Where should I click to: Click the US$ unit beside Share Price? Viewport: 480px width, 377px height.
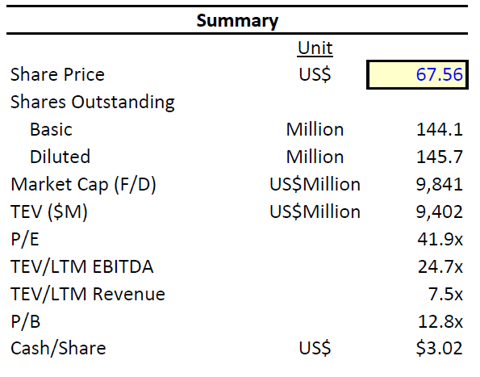tap(315, 74)
